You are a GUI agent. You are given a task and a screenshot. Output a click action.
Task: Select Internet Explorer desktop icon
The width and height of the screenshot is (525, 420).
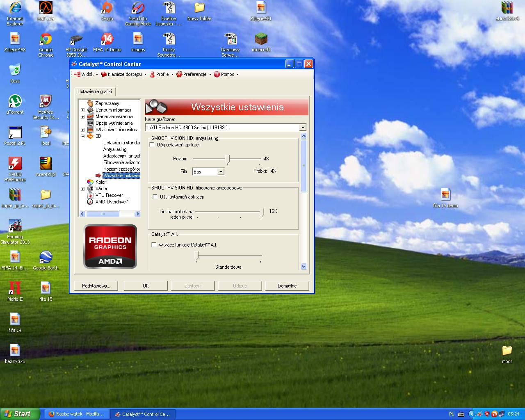coord(15,14)
